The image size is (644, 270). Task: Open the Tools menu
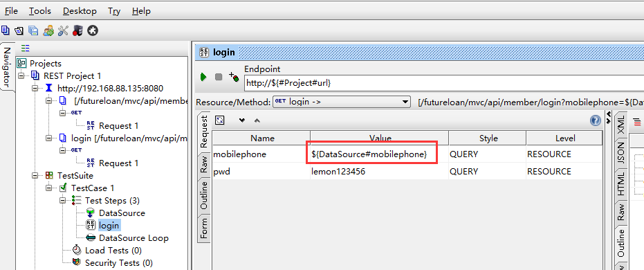pyautogui.click(x=40, y=11)
